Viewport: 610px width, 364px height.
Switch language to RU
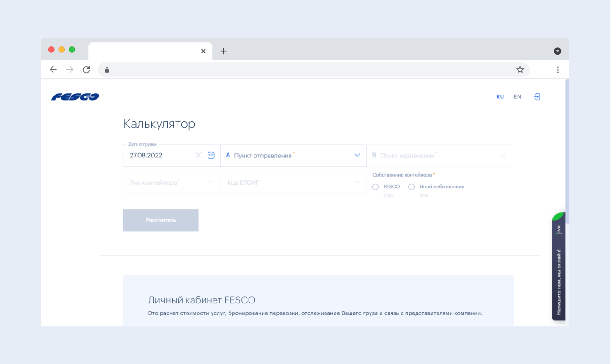pyautogui.click(x=500, y=96)
